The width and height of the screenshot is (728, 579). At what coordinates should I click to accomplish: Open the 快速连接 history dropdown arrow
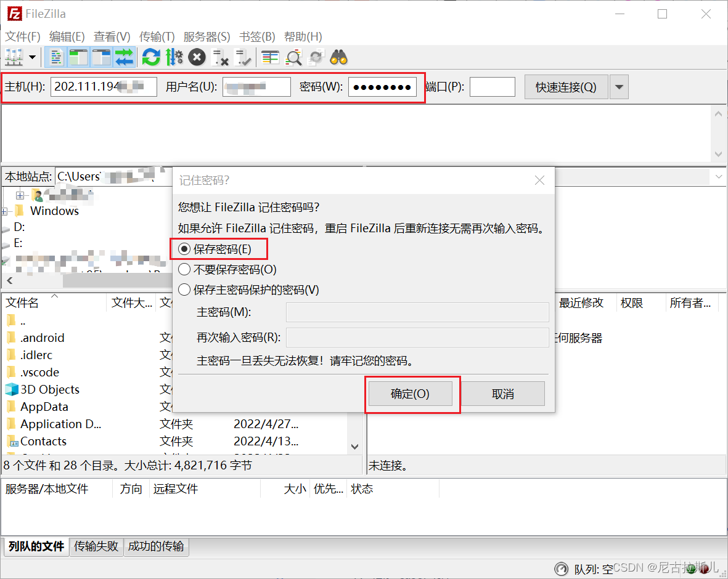click(619, 87)
